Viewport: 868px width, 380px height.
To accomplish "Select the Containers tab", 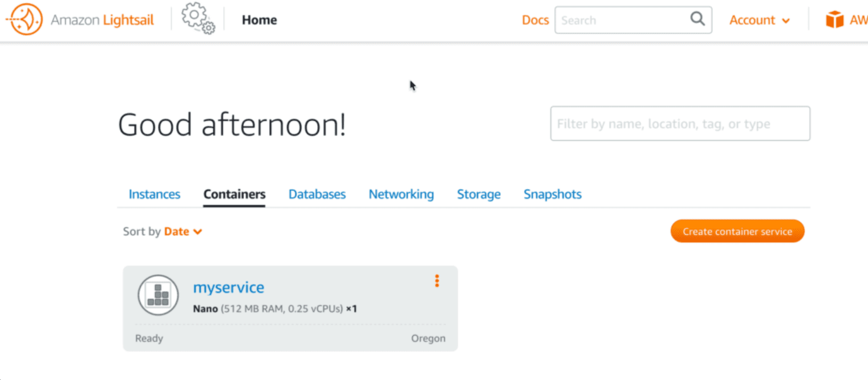I will click(x=234, y=194).
